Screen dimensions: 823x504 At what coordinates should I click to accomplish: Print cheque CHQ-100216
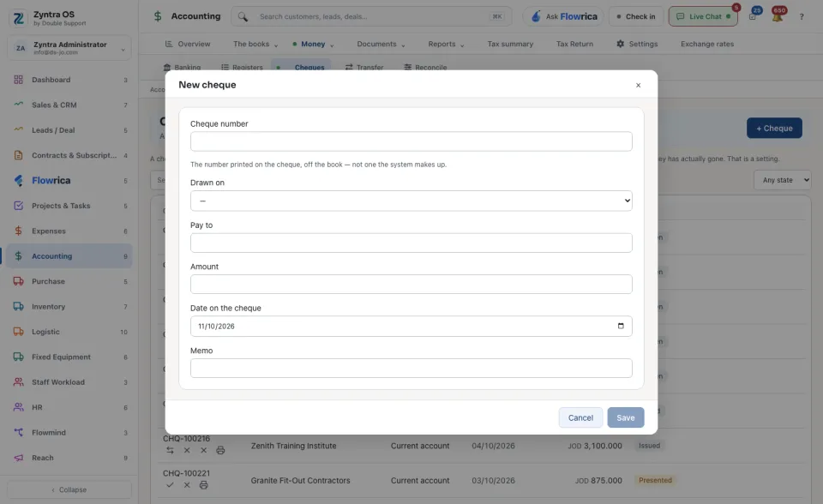point(220,451)
